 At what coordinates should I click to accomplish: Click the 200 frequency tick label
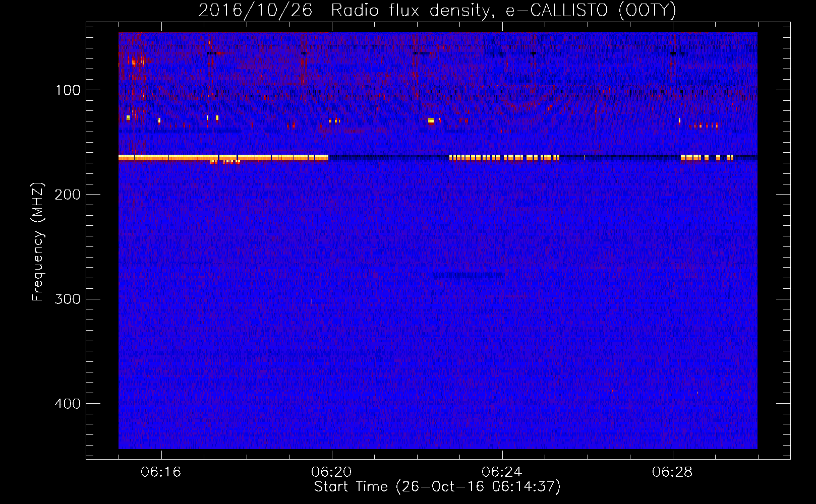(68, 195)
